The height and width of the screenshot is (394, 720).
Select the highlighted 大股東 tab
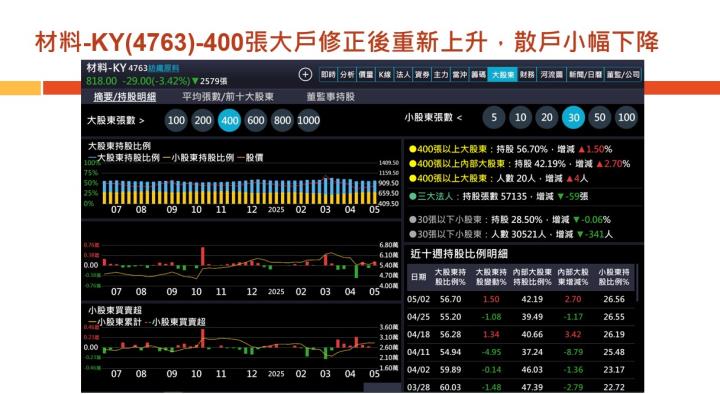click(503, 74)
